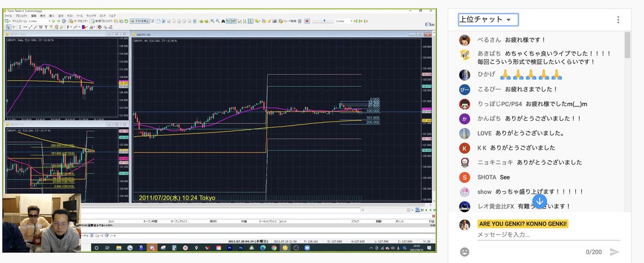
Task: Click the りっぽじPC/PS4 username
Action: click(x=499, y=104)
